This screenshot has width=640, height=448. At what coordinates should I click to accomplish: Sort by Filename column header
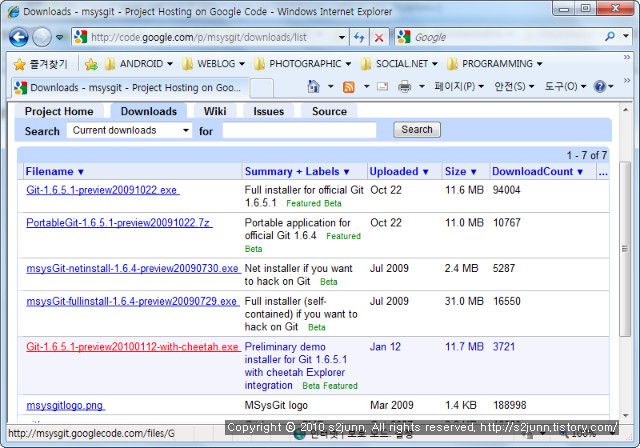click(x=54, y=172)
